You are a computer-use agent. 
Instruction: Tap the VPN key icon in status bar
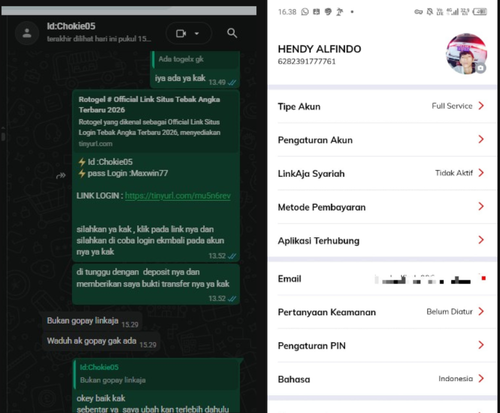[419, 12]
